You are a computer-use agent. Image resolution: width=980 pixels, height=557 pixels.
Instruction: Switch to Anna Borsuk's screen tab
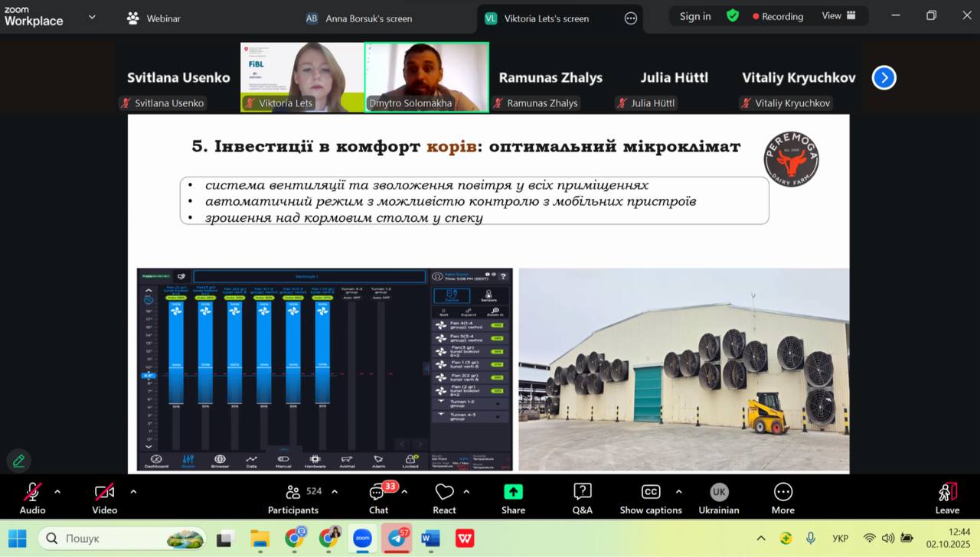click(x=359, y=18)
